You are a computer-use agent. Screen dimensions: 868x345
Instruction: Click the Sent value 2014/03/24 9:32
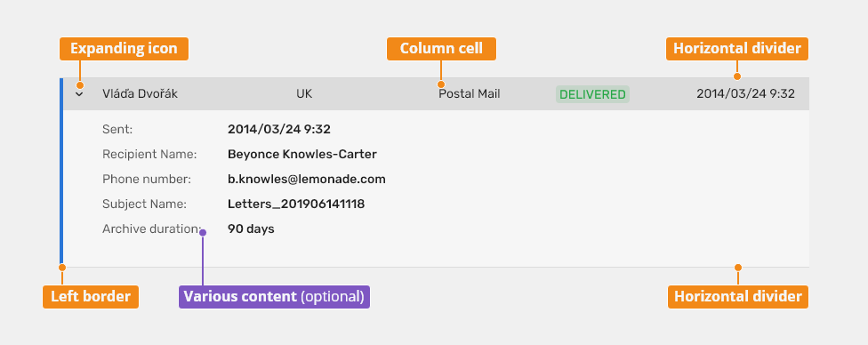[x=279, y=130]
